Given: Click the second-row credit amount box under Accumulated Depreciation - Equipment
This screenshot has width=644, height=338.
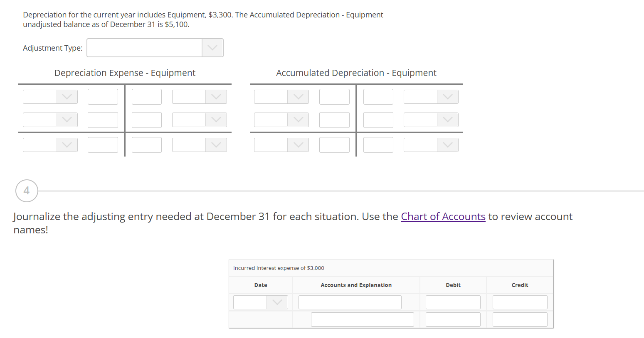Looking at the screenshot, I should pyautogui.click(x=378, y=120).
